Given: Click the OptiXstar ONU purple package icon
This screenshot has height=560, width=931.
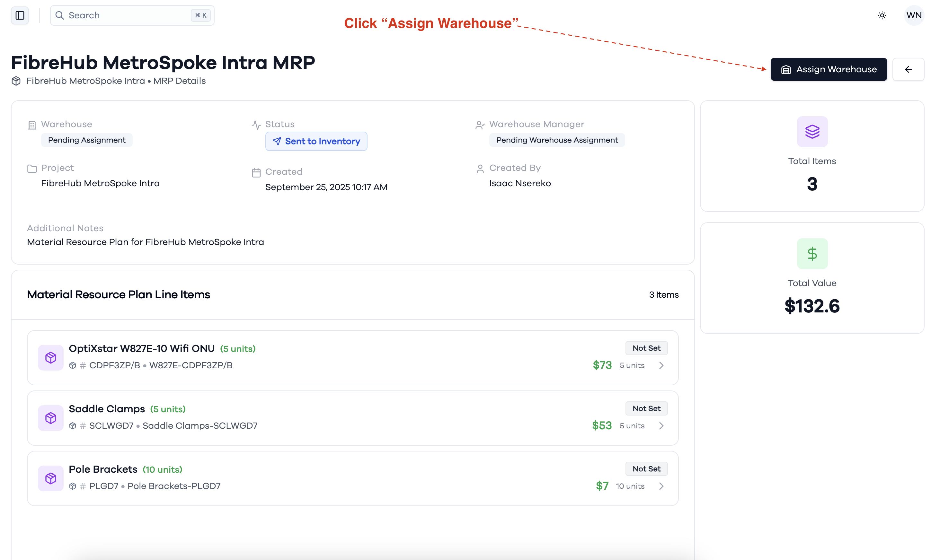Looking at the screenshot, I should pyautogui.click(x=50, y=357).
